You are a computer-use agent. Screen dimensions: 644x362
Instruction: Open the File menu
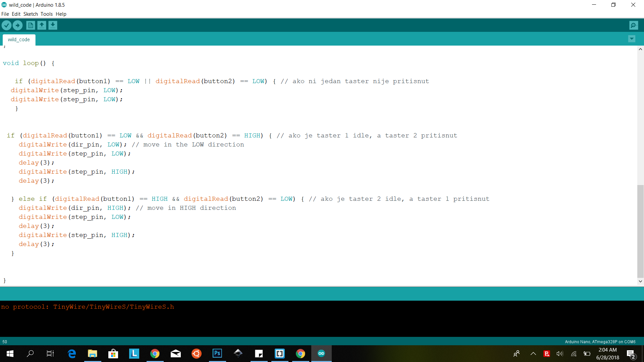(5, 14)
